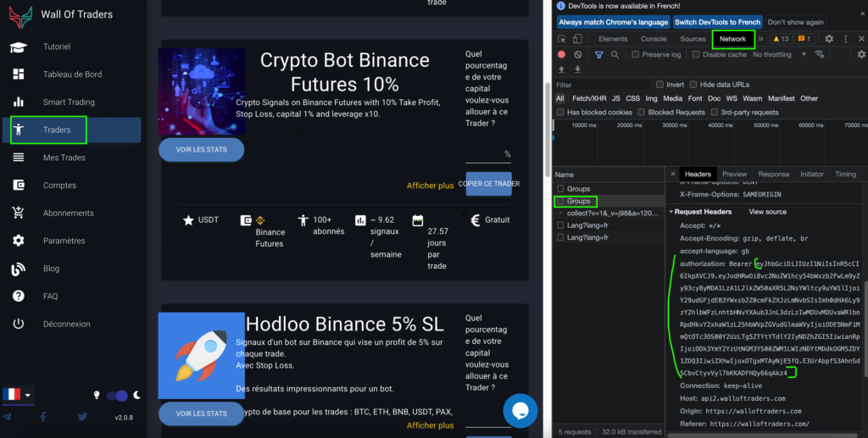
Task: Click the clear network log icon
Action: 578,55
